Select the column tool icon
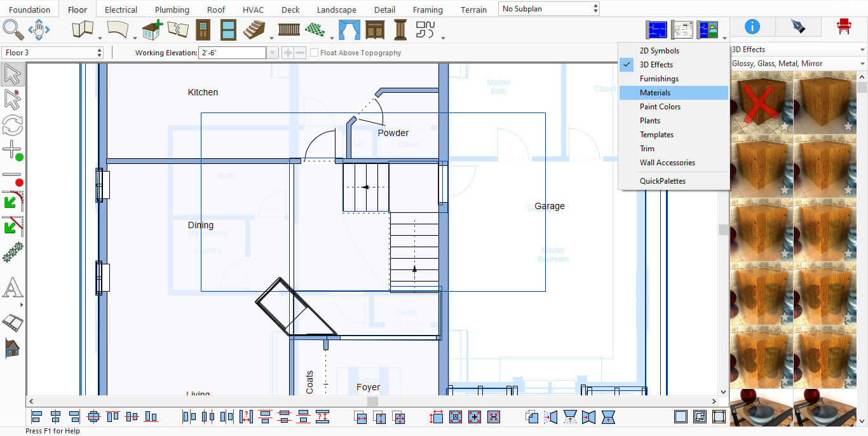The image size is (868, 436). click(400, 29)
